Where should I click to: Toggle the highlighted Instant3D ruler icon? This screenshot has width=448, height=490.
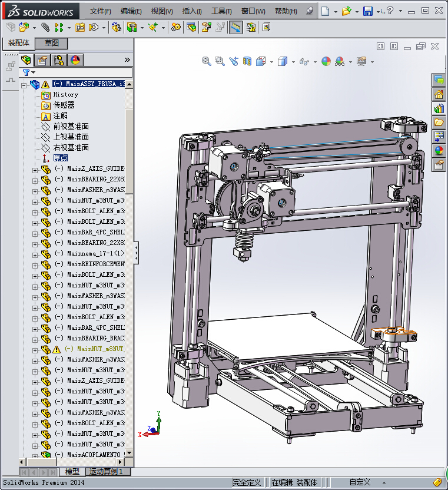(x=236, y=28)
